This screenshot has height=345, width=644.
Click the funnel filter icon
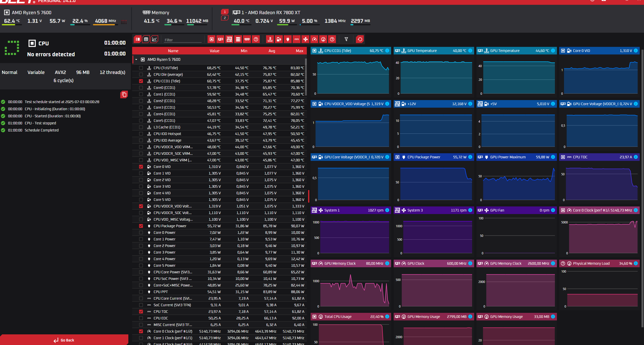click(346, 39)
